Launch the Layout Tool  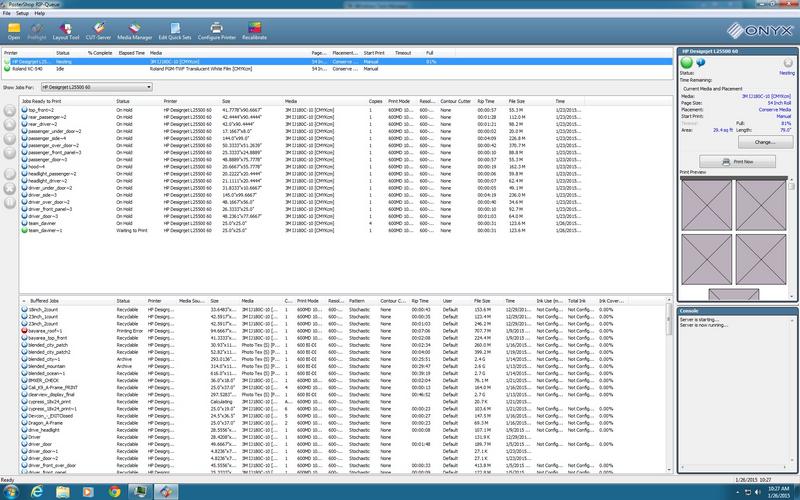coord(66,31)
